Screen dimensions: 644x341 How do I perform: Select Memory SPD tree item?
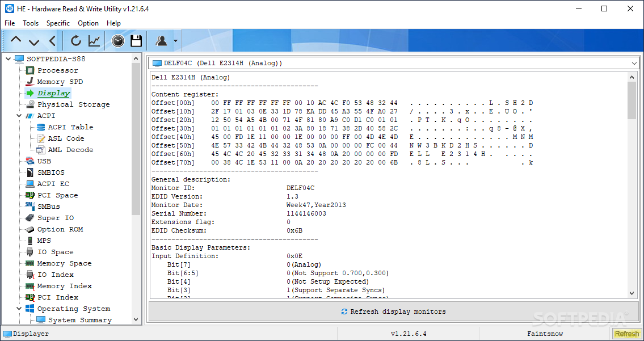[x=60, y=82]
